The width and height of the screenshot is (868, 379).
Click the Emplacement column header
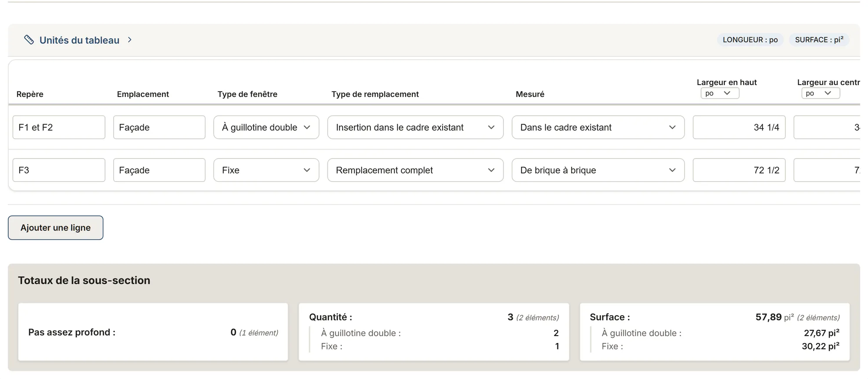pyautogui.click(x=143, y=94)
